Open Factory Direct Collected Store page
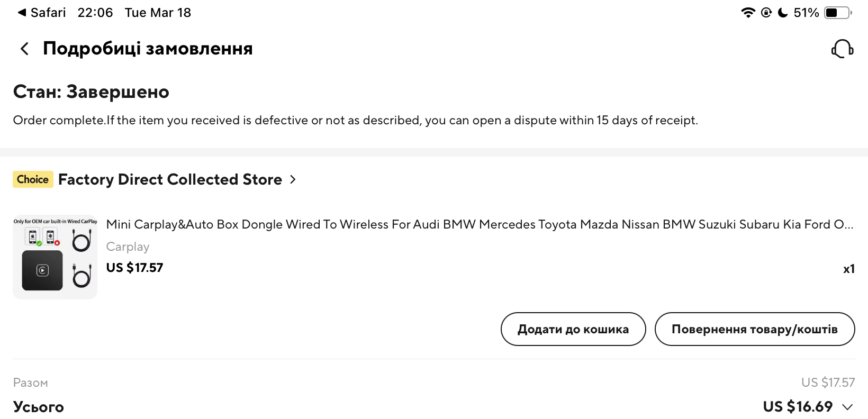The height and width of the screenshot is (419, 868). (x=170, y=179)
